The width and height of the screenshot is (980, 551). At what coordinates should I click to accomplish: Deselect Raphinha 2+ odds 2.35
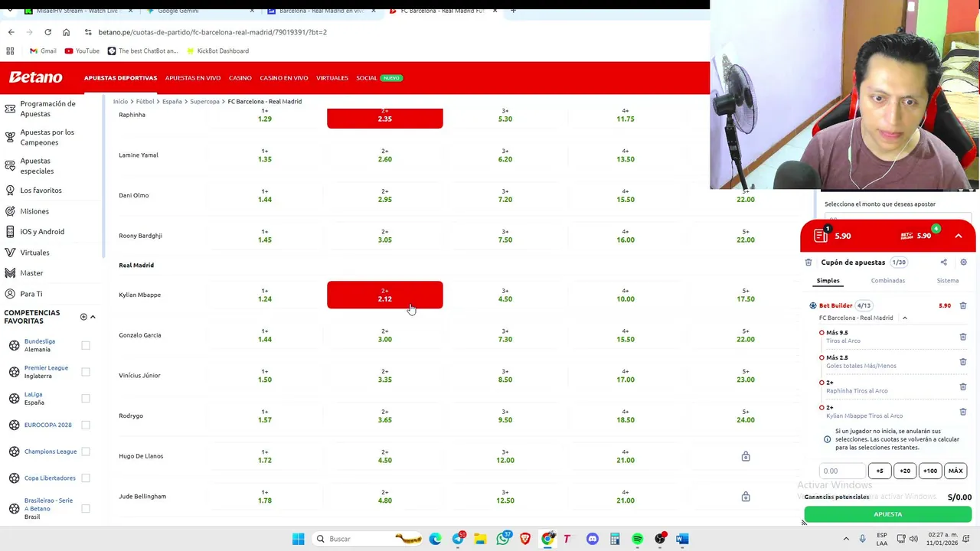(384, 118)
